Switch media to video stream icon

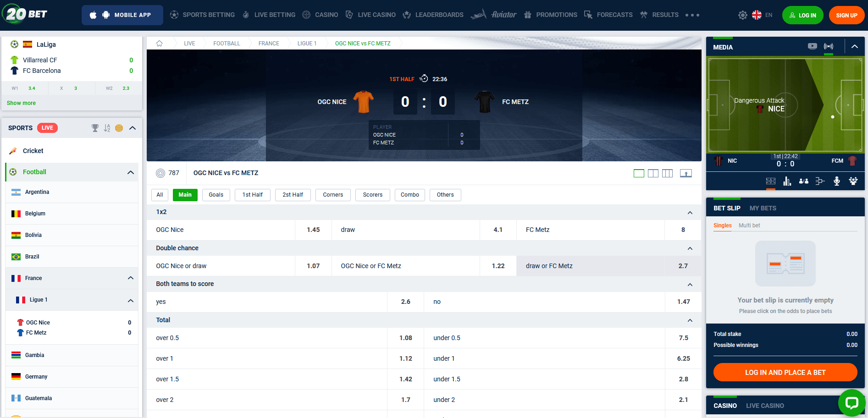pyautogui.click(x=812, y=46)
